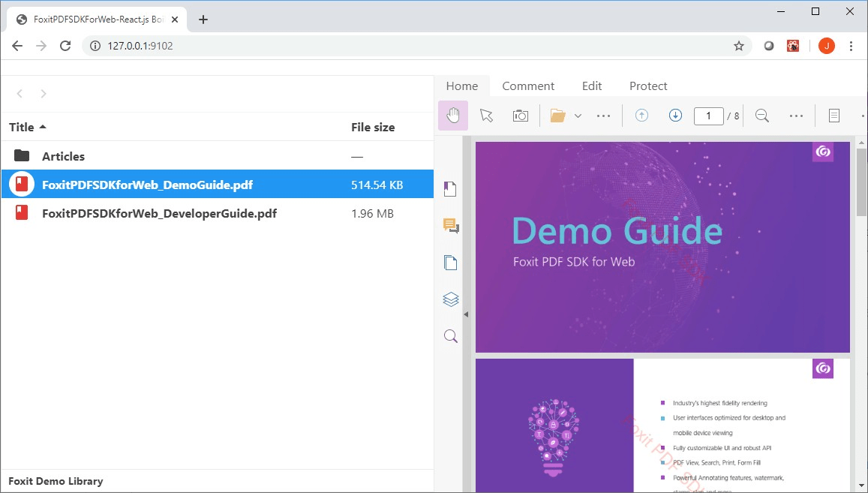Select FoxitPDFSDKforWeb_DemoGuide.pdf file
Image resolution: width=868 pixels, height=493 pixels.
pyautogui.click(x=217, y=185)
